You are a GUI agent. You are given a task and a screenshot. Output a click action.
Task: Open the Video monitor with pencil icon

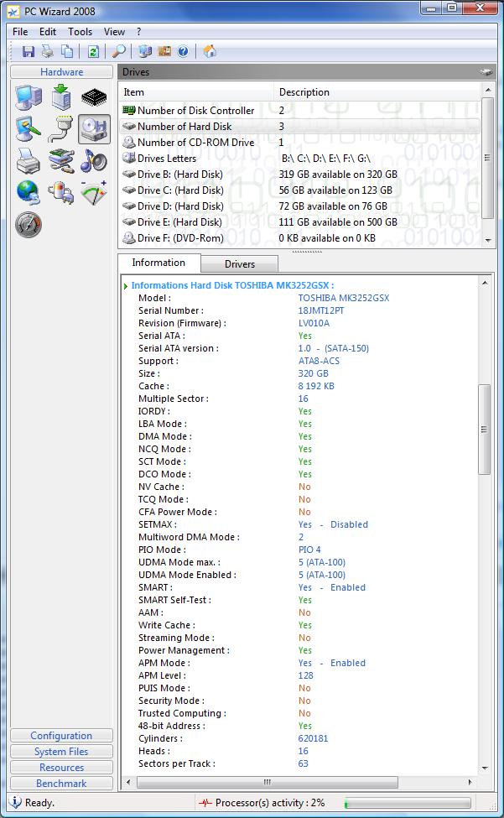[x=29, y=129]
